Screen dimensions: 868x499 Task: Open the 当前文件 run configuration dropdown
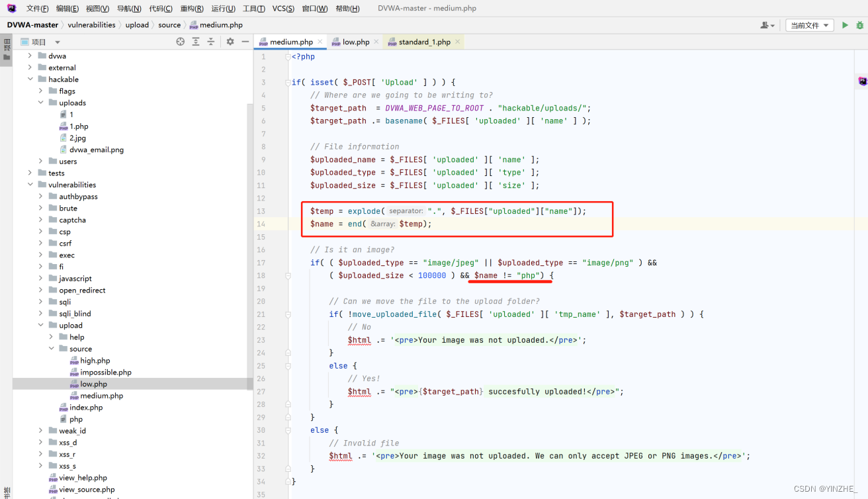810,25
